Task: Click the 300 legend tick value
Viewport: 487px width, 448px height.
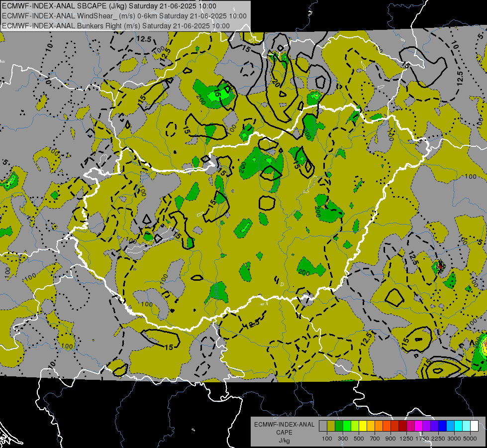Action: (x=343, y=439)
